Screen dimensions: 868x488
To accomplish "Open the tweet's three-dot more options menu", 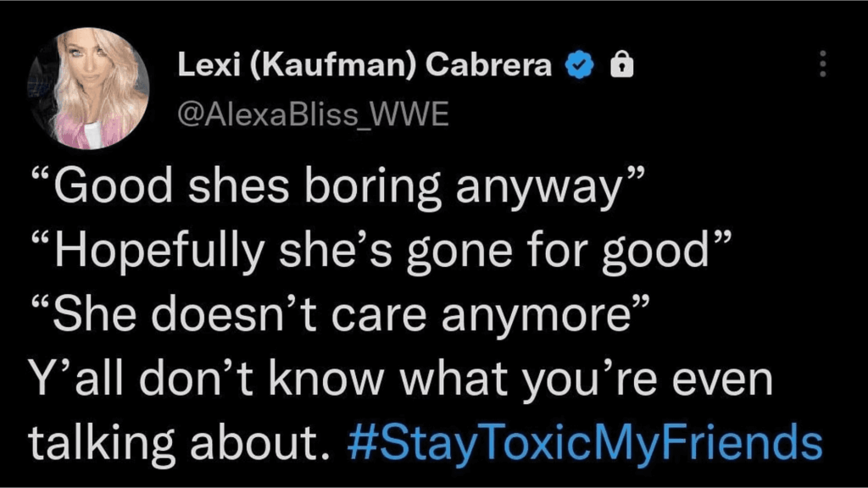I will 821,64.
